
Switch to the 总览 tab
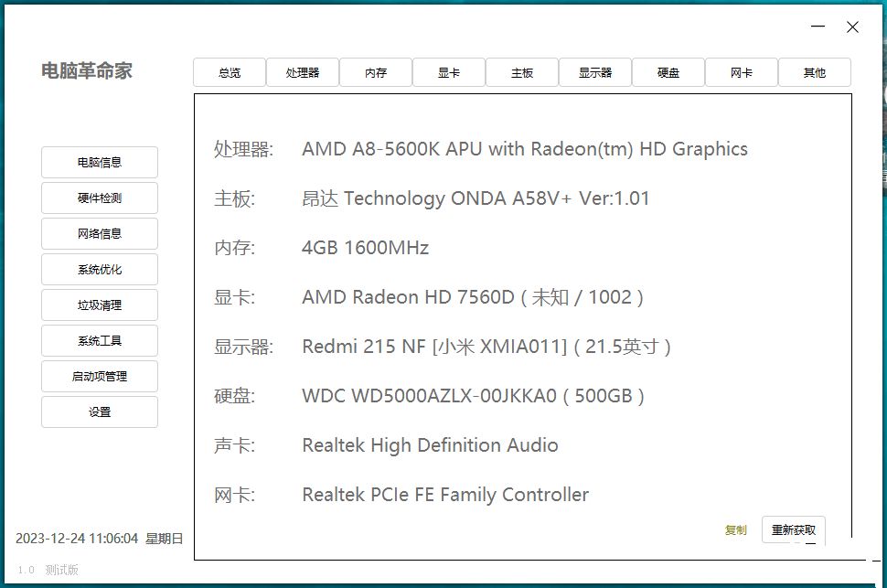230,72
